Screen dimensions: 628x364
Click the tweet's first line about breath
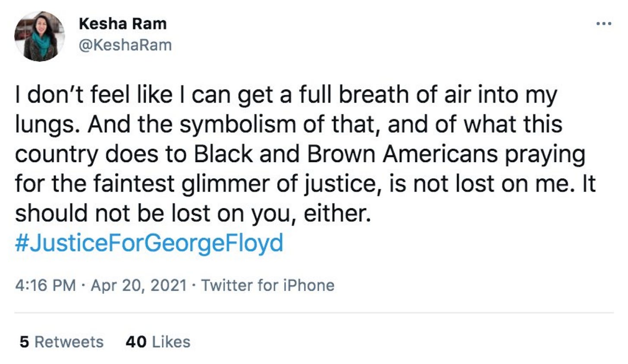point(286,95)
